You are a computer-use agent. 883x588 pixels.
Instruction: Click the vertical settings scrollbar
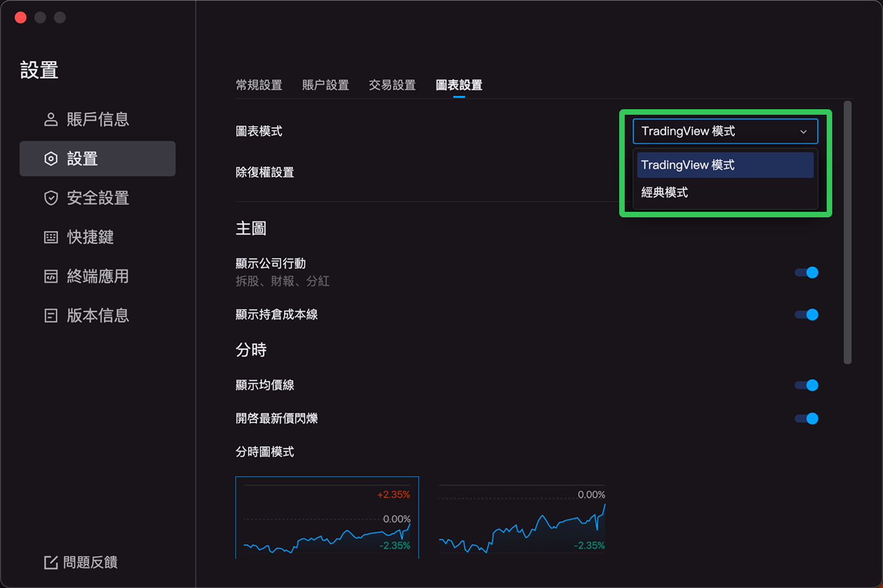tap(848, 232)
